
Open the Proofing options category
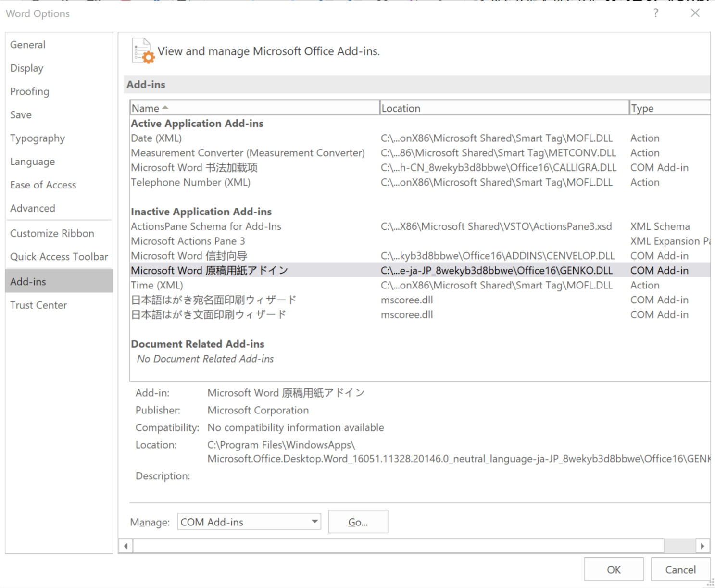tap(59, 91)
